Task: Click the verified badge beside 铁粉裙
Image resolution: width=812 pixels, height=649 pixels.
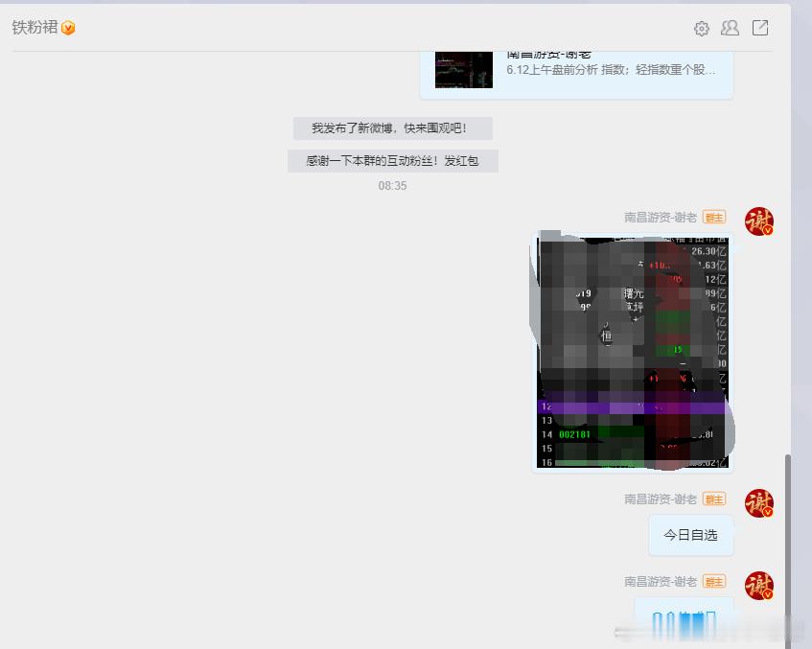Action: [68, 28]
